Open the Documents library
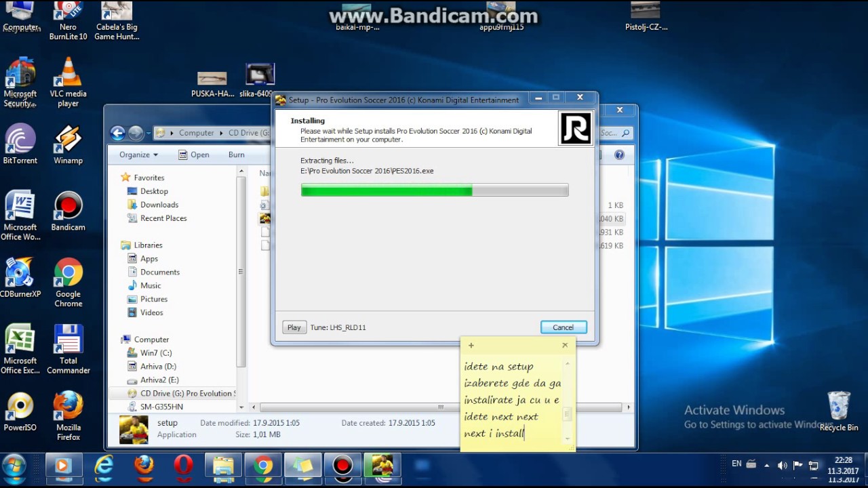 click(160, 272)
